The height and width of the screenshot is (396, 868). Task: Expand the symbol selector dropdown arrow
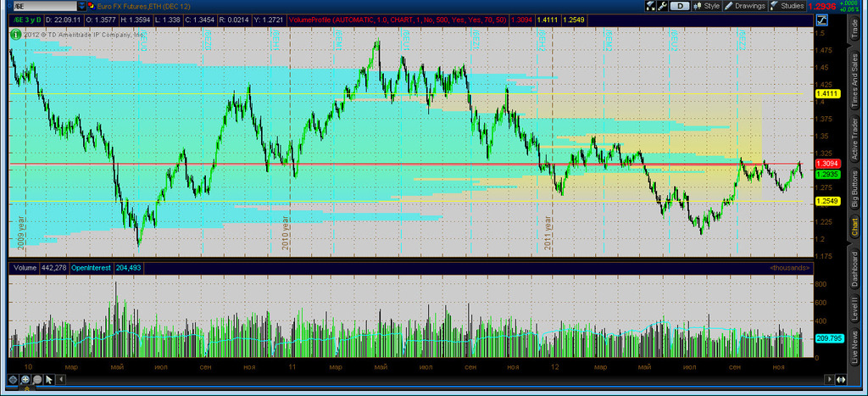coord(82,6)
